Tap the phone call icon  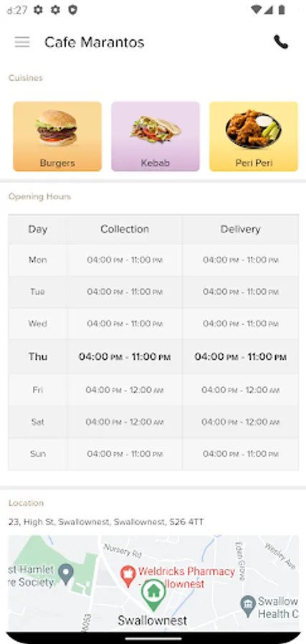281,42
